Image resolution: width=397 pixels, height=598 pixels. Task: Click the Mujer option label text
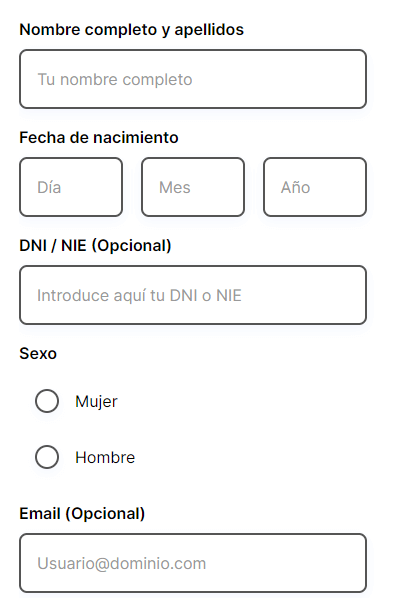click(96, 402)
